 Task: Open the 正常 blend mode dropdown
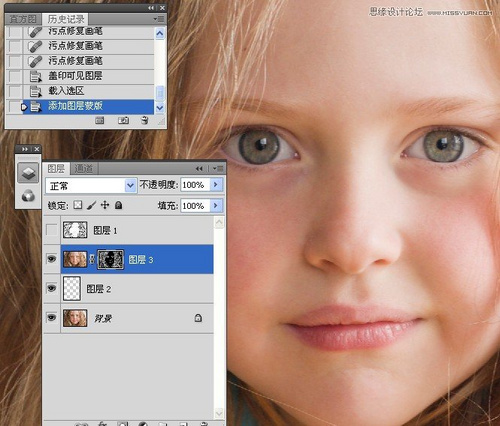click(130, 185)
